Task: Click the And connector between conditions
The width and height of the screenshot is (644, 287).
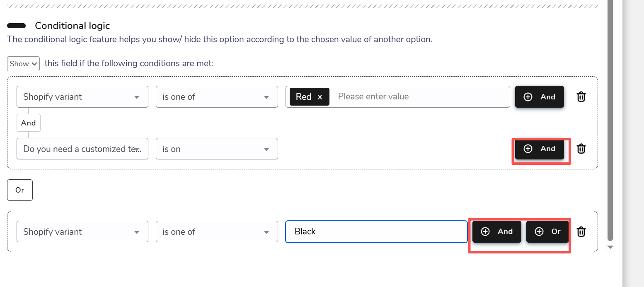Action: 28,123
